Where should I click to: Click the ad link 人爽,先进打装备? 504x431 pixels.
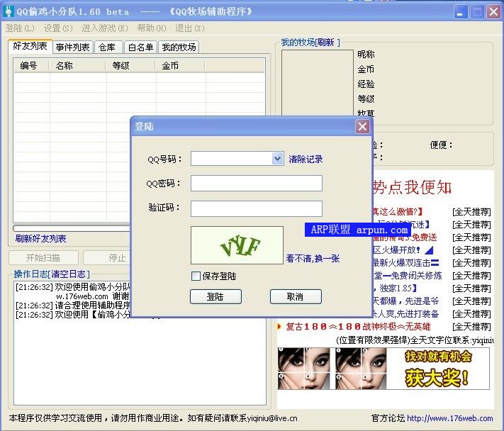pyautogui.click(x=406, y=314)
